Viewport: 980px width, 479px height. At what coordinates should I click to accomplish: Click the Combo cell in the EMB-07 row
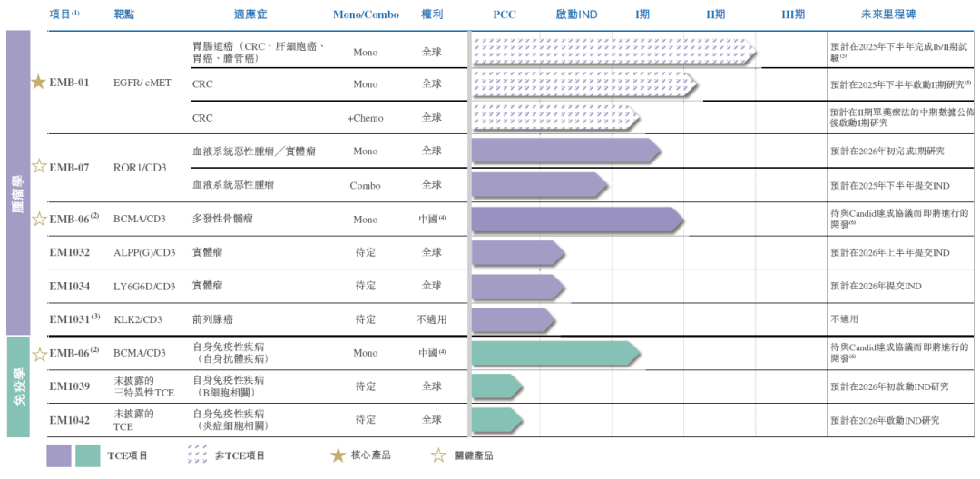[366, 185]
